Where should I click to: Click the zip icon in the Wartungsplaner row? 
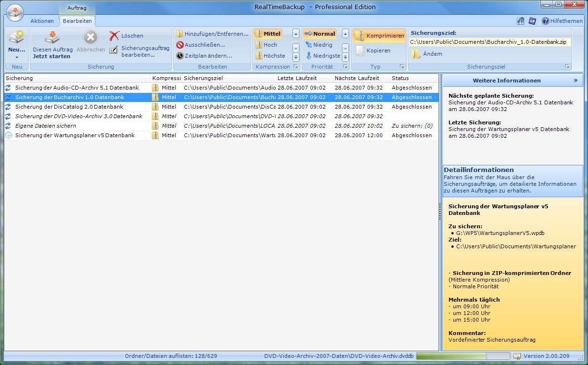click(x=155, y=135)
